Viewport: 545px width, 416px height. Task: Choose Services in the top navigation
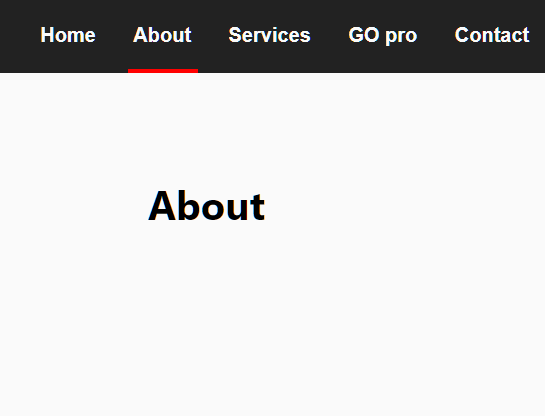[x=269, y=35]
